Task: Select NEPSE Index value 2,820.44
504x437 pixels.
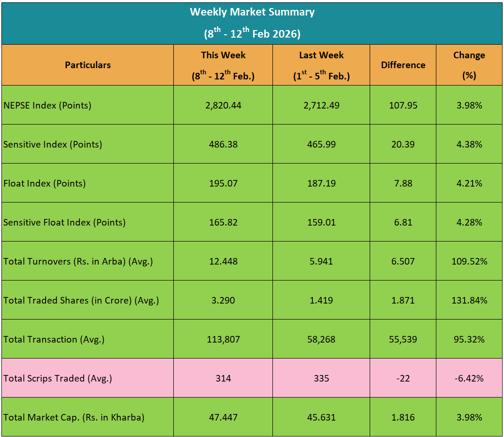Action: pos(223,105)
